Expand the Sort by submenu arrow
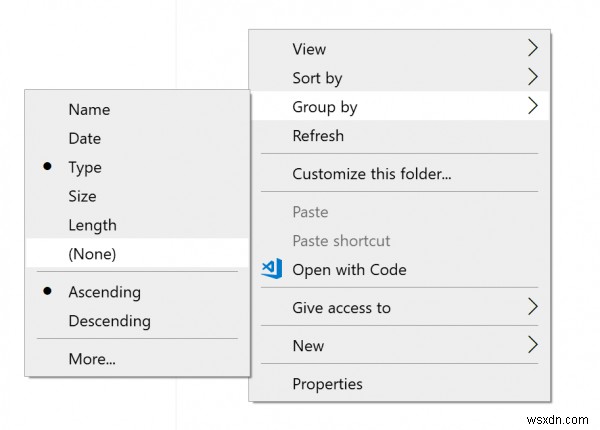 coord(533,77)
